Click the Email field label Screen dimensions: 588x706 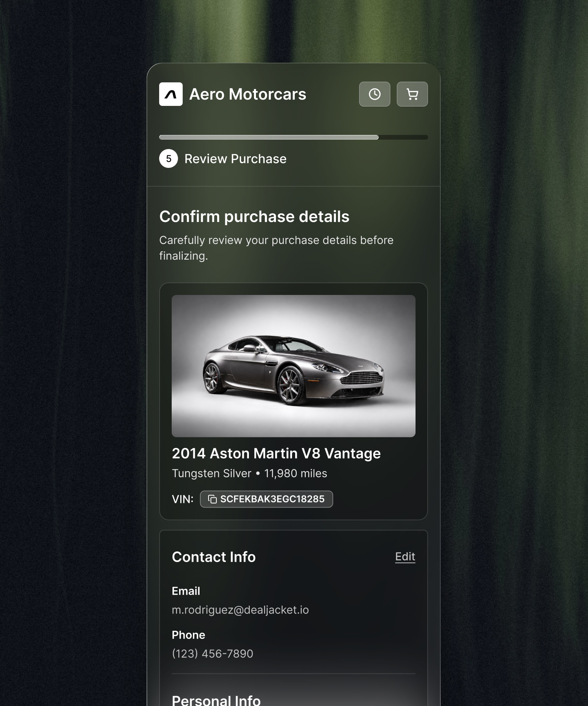click(186, 591)
